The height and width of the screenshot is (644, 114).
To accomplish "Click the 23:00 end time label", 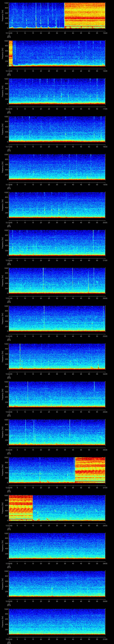I will coord(105,336).
